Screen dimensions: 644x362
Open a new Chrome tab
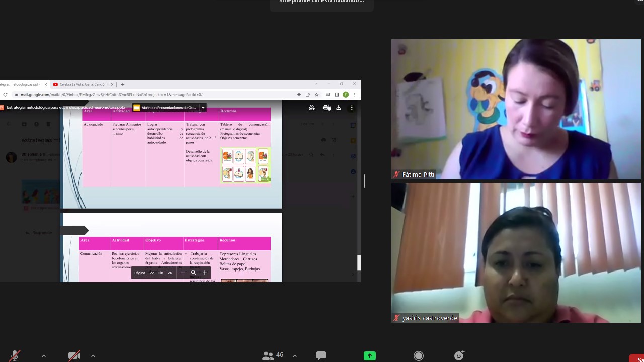(123, 84)
